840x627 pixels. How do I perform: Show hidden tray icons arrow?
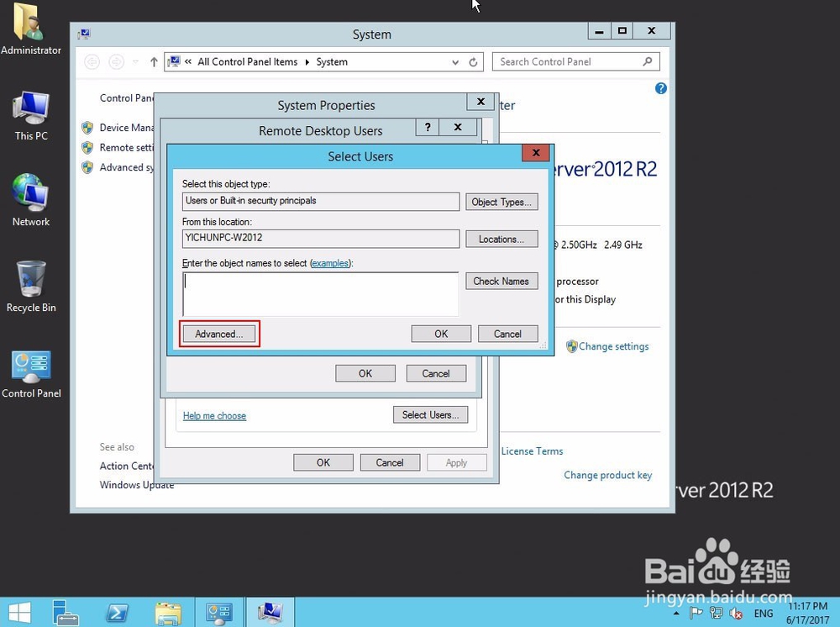[x=676, y=613]
